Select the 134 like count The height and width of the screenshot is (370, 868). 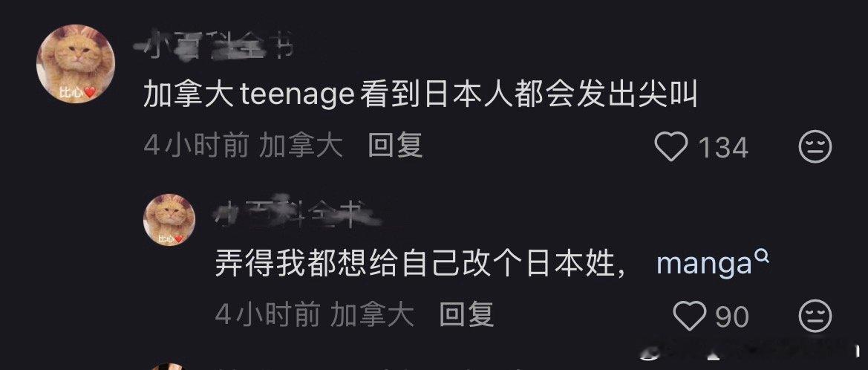click(723, 148)
